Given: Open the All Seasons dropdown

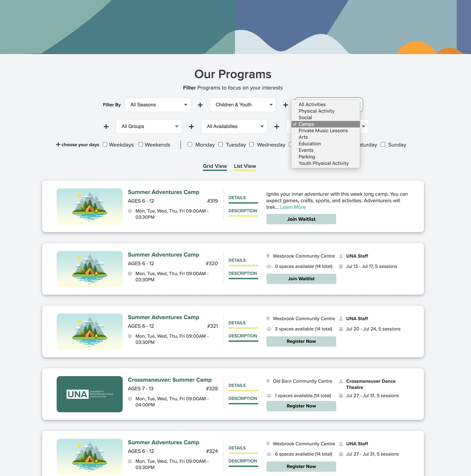Looking at the screenshot, I should [157, 105].
